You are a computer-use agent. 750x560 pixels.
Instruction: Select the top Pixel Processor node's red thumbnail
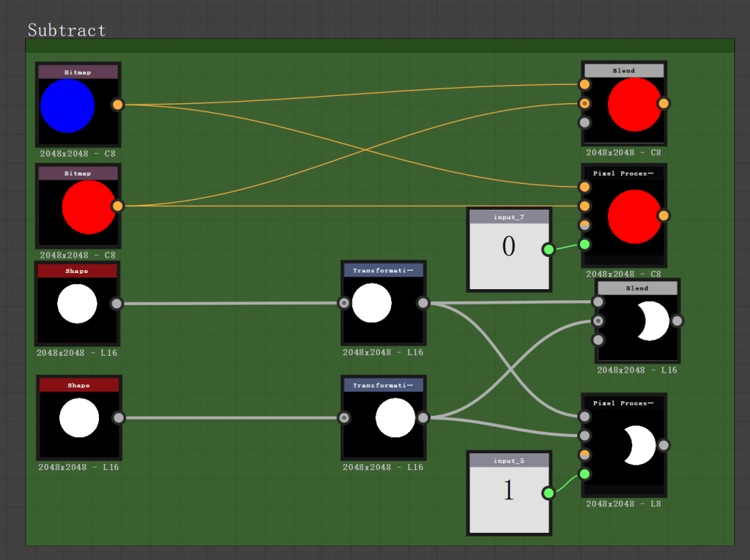(x=634, y=216)
